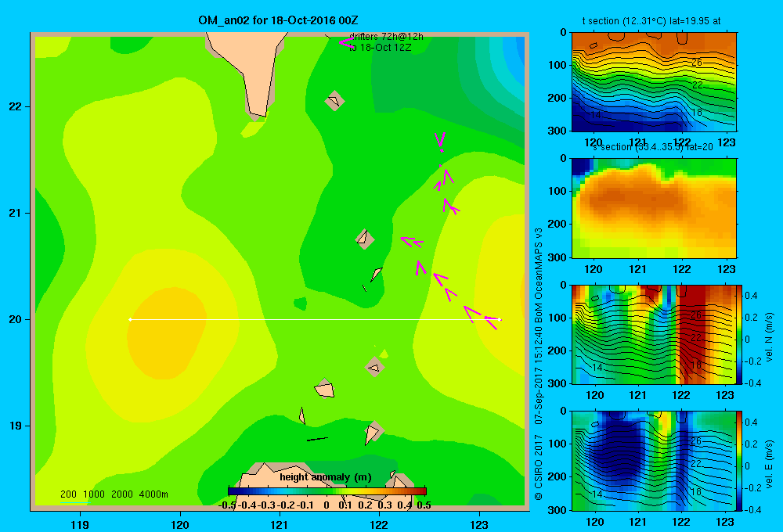Click the "vel. N (m/s)" axis label
Image resolution: width=783 pixels, height=532 pixels.
[x=769, y=337]
